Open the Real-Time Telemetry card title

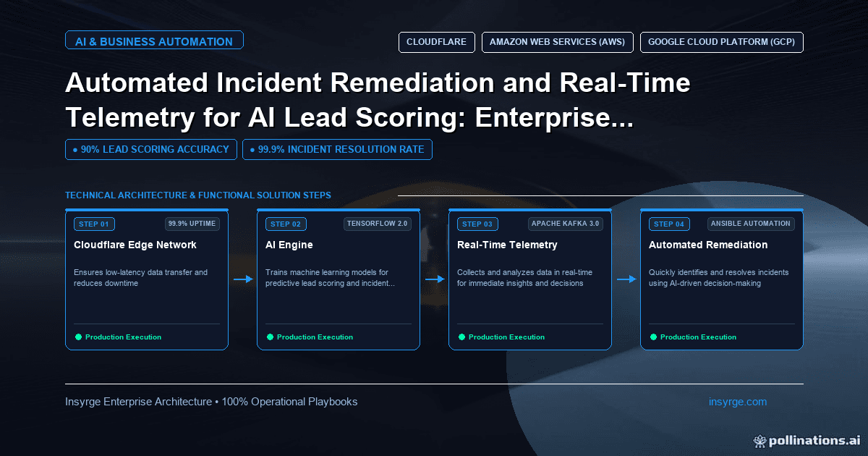pyautogui.click(x=507, y=245)
